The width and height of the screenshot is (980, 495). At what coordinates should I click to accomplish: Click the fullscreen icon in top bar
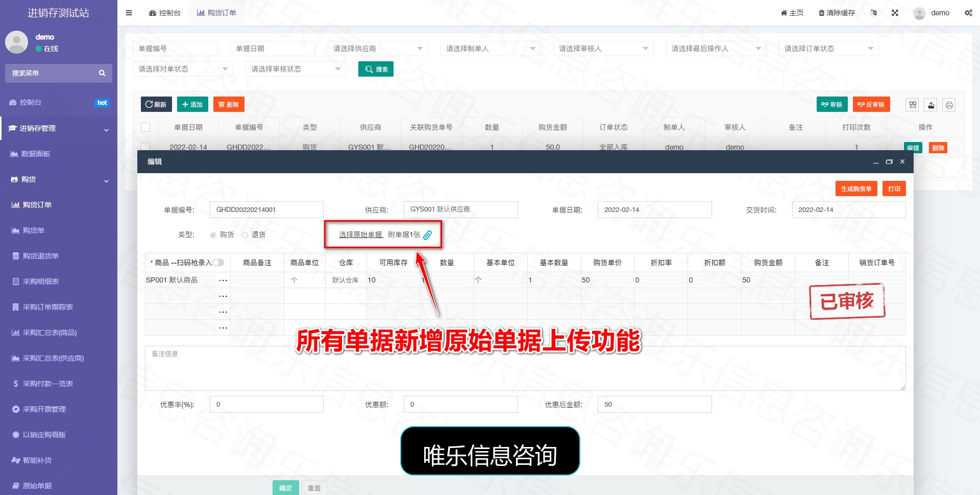(x=895, y=13)
